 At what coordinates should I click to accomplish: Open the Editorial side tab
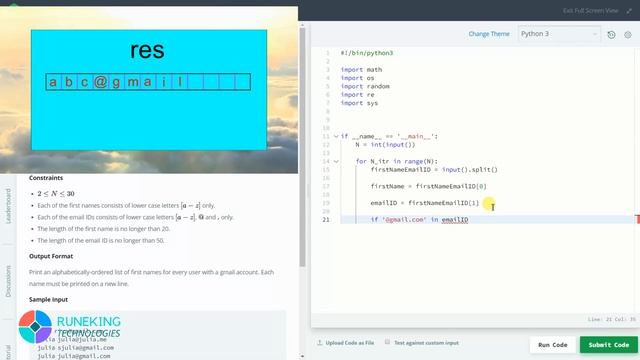8,352
